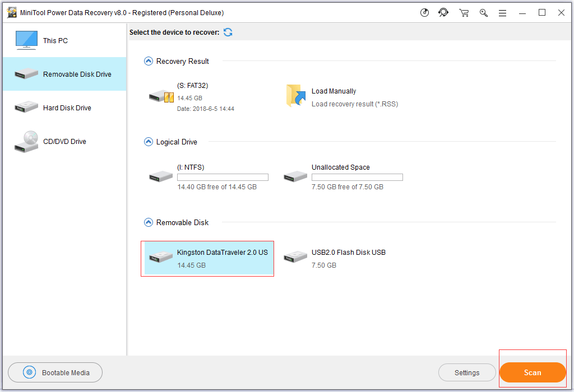Open the CD/DVD Drive section
The height and width of the screenshot is (392, 574).
point(64,142)
